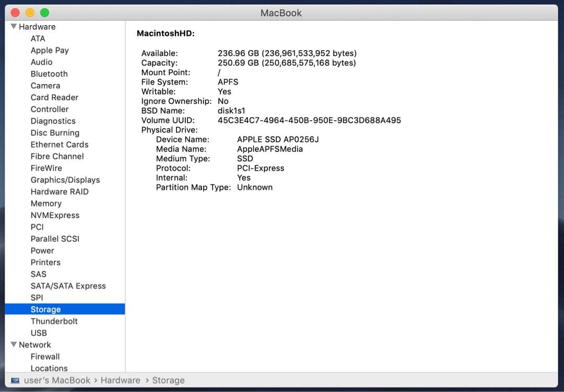This screenshot has width=564, height=392.
Task: Open Apple Pay information
Action: point(50,50)
